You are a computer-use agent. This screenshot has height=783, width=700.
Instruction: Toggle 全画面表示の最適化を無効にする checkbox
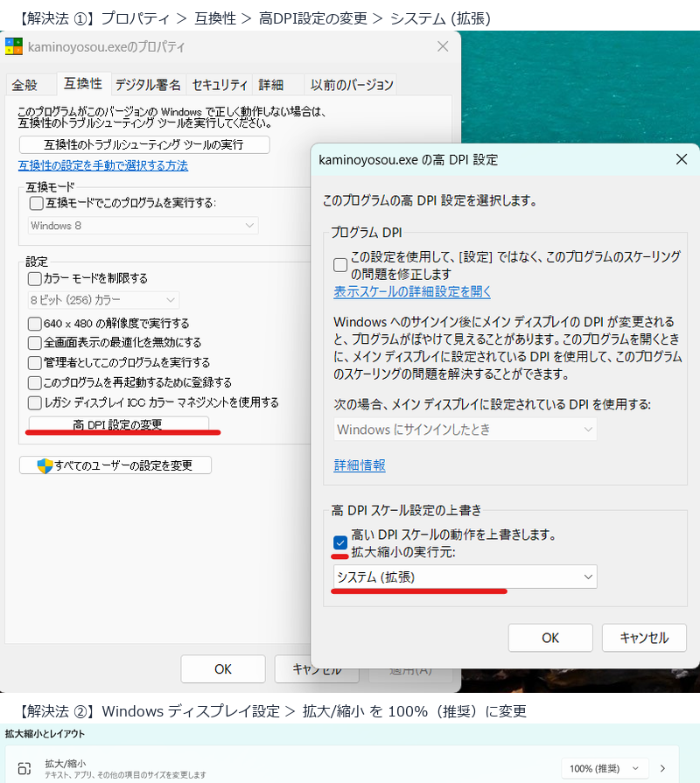coord(34,343)
